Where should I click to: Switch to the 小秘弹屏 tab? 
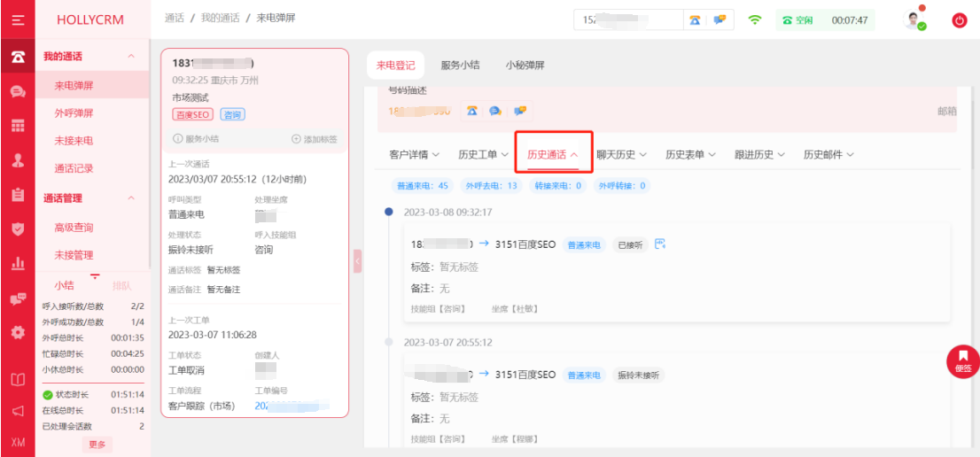click(525, 66)
